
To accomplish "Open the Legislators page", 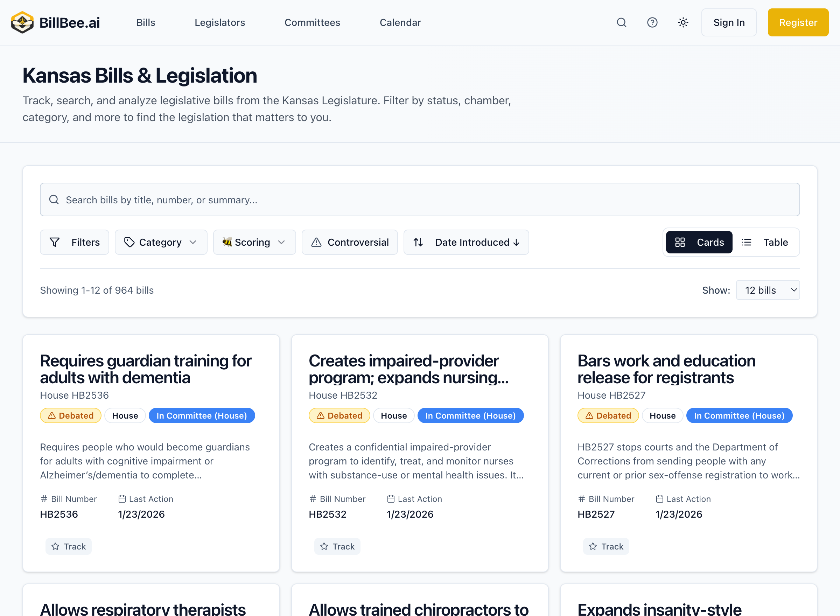I will point(219,22).
